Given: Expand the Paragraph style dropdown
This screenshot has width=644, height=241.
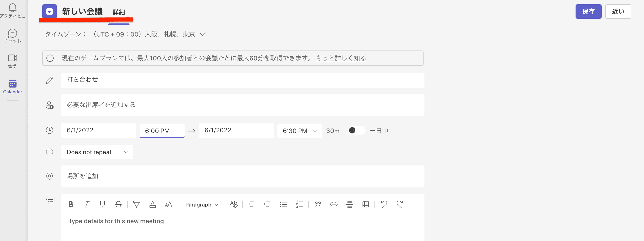Looking at the screenshot, I should click(x=202, y=205).
